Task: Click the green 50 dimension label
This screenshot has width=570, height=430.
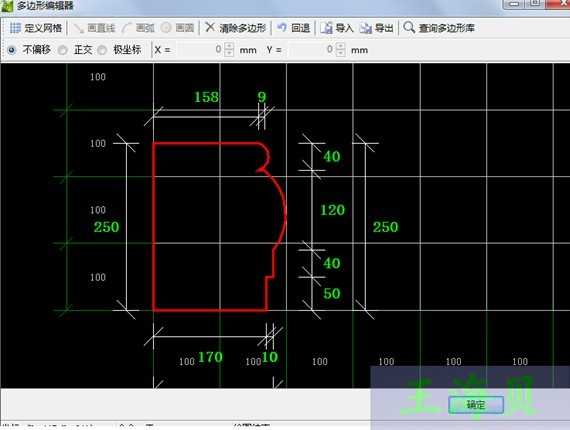Action: [x=332, y=293]
